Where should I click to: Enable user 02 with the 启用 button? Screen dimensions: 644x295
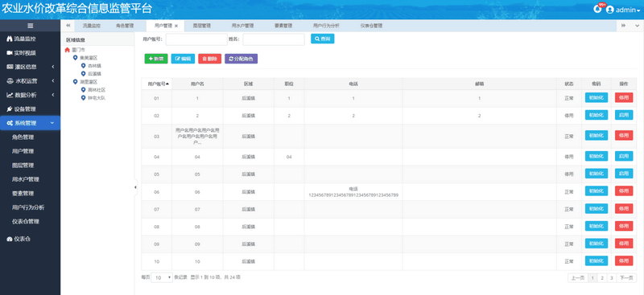click(x=623, y=115)
